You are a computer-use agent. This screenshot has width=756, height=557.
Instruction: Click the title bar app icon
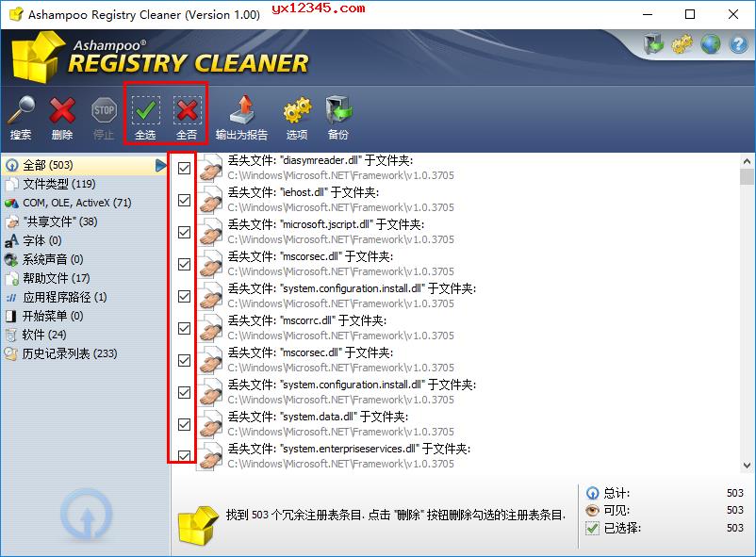pos(16,14)
